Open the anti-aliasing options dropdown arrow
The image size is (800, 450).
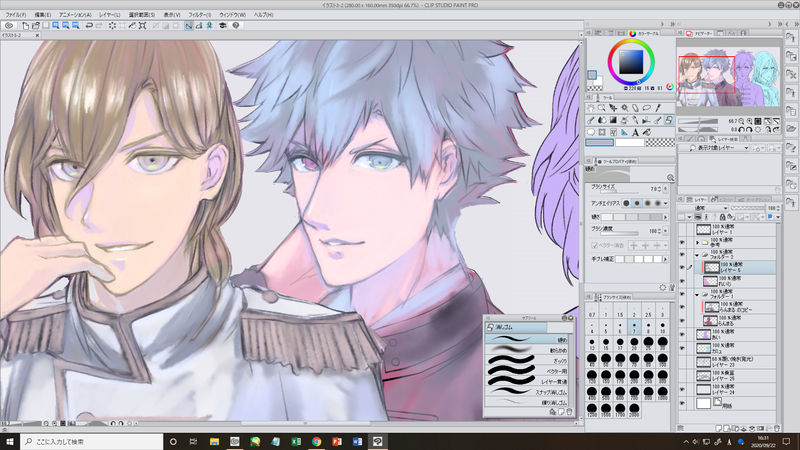tap(665, 203)
